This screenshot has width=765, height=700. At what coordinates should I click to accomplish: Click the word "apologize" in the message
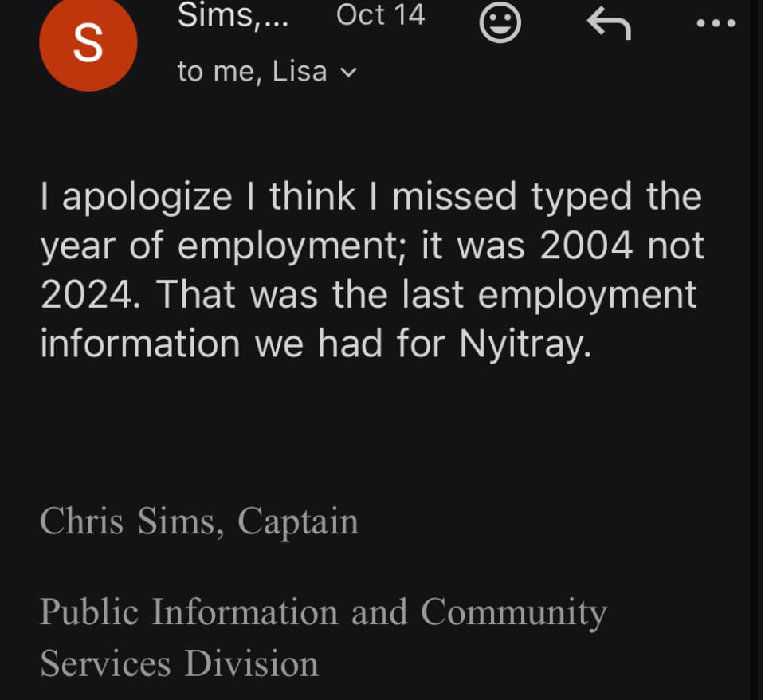point(147,197)
